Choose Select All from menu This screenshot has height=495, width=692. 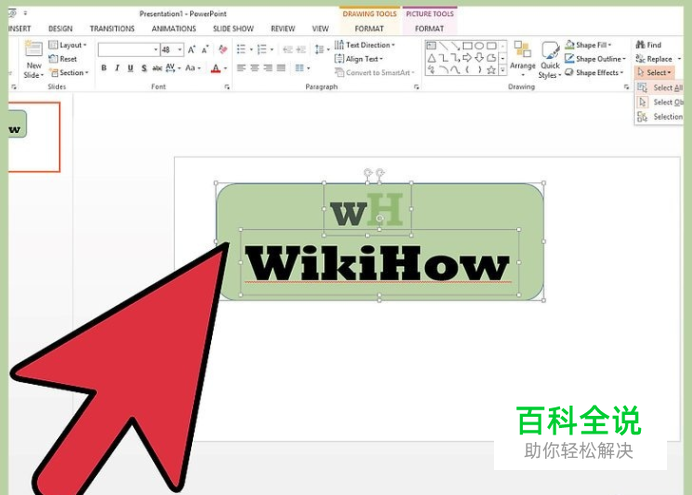(660, 88)
